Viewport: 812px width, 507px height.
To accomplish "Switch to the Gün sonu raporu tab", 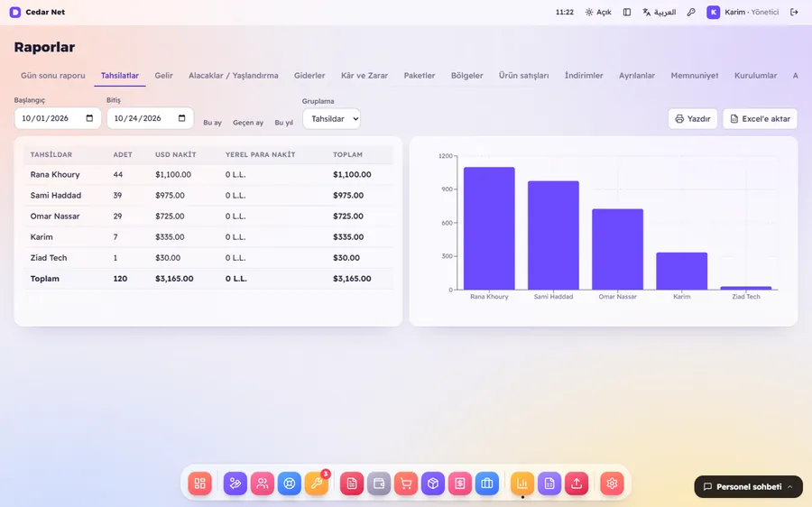I will [x=53, y=76].
